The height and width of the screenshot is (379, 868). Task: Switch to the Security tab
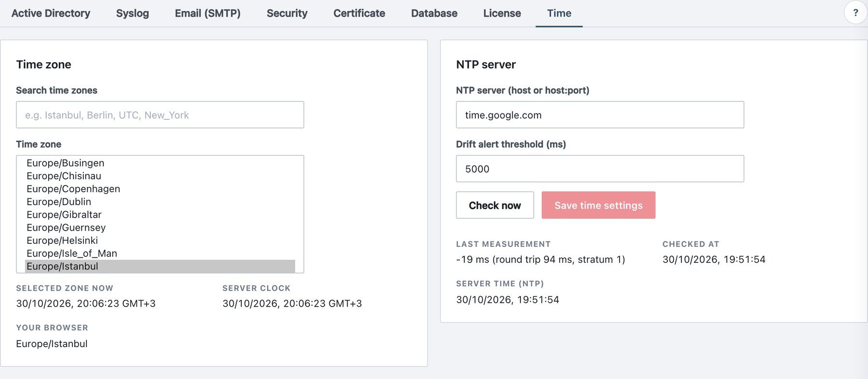click(x=287, y=13)
